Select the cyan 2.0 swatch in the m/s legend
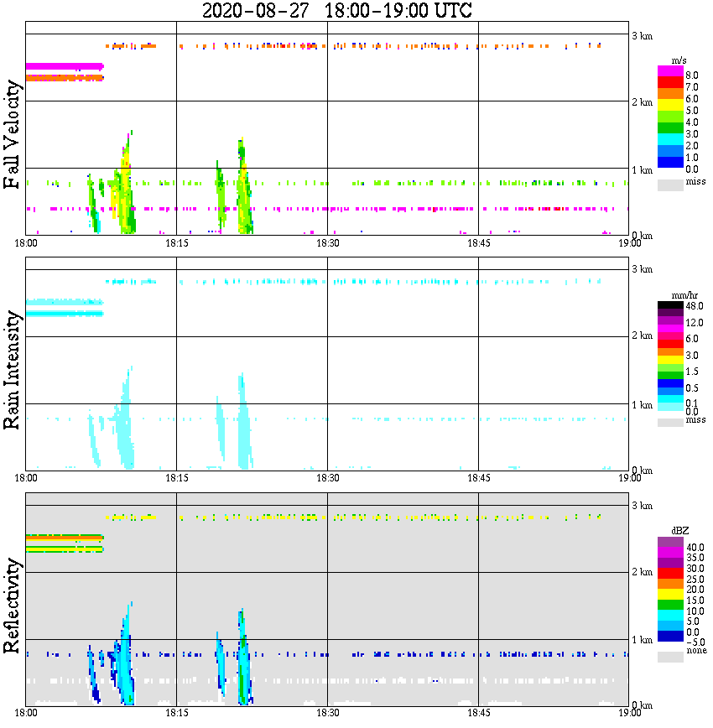 pyautogui.click(x=670, y=141)
